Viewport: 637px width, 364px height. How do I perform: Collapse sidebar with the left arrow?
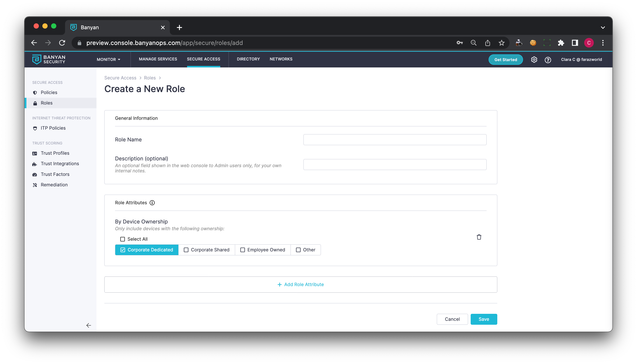click(88, 325)
